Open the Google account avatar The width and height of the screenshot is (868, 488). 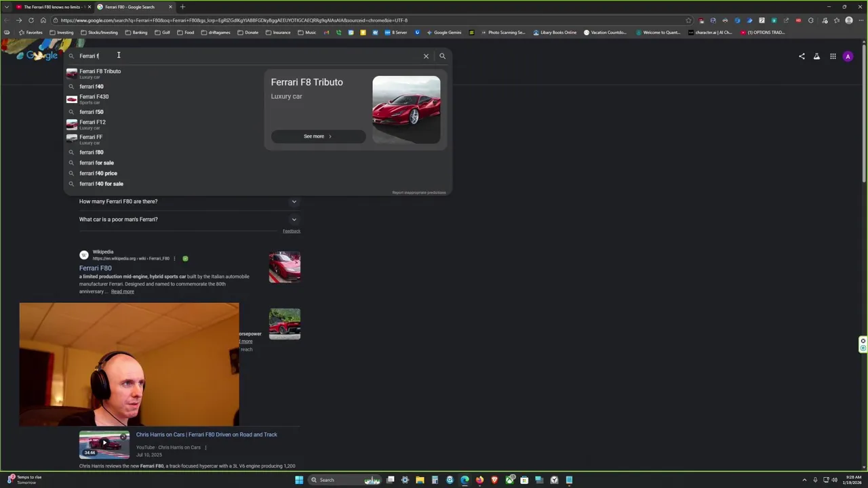[848, 56]
